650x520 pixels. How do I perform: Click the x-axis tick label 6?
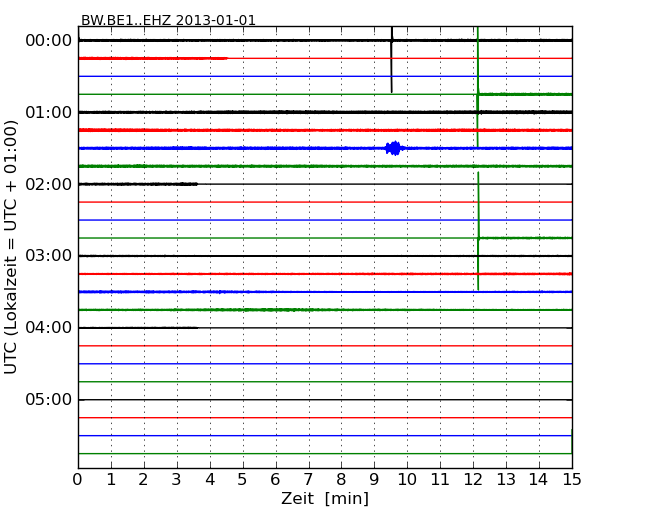(275, 480)
